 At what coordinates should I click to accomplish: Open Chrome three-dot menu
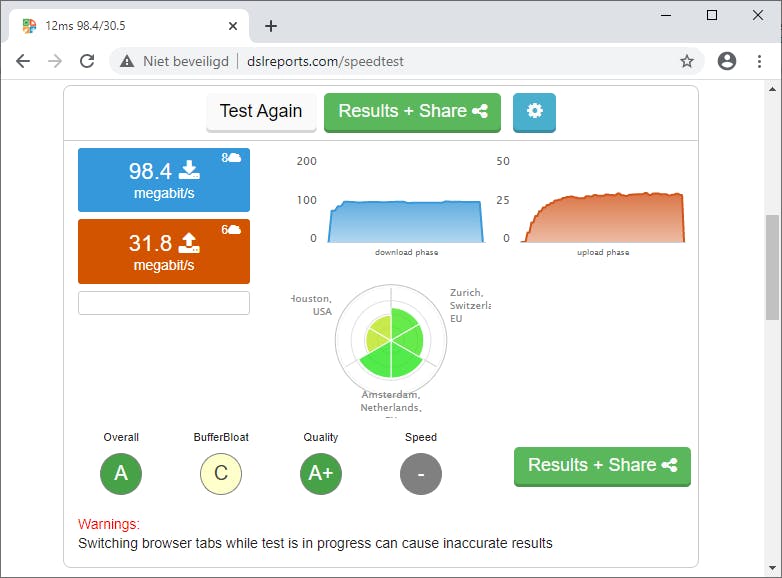coord(759,61)
